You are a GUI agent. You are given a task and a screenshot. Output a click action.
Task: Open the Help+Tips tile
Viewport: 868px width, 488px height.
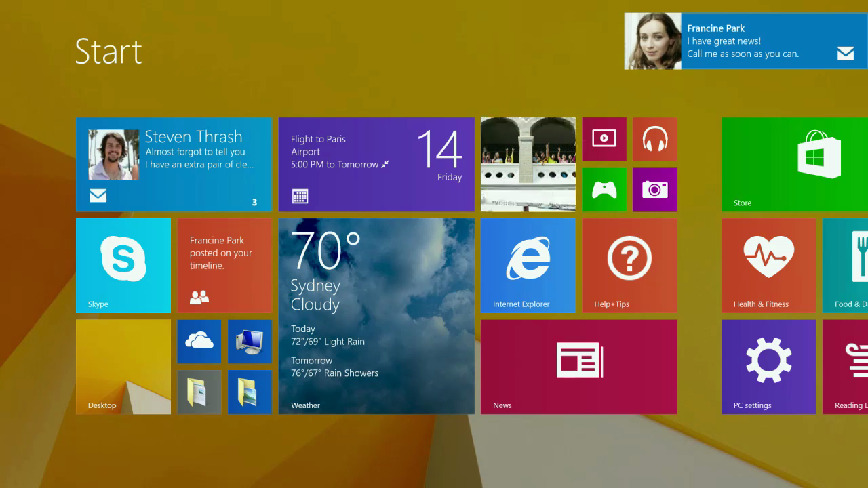point(629,266)
